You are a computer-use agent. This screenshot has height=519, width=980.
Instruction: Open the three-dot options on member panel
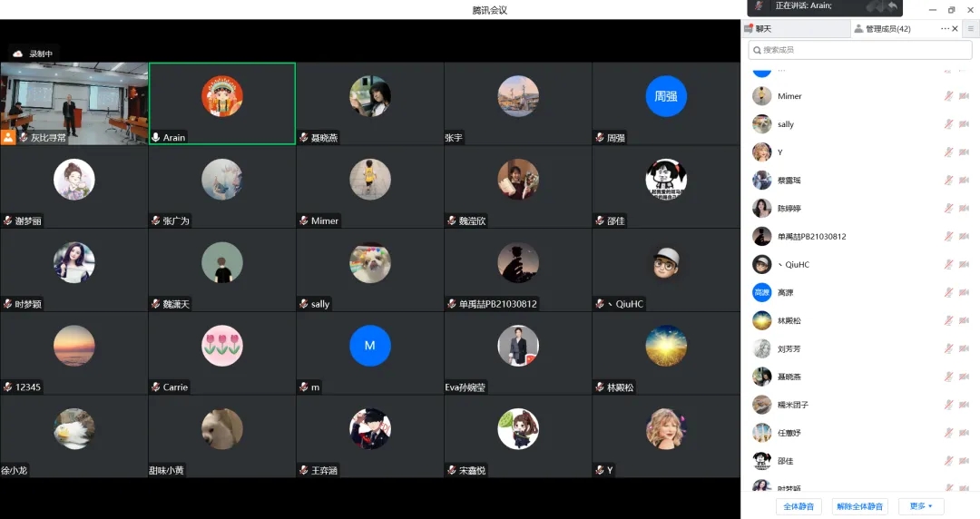coord(944,29)
